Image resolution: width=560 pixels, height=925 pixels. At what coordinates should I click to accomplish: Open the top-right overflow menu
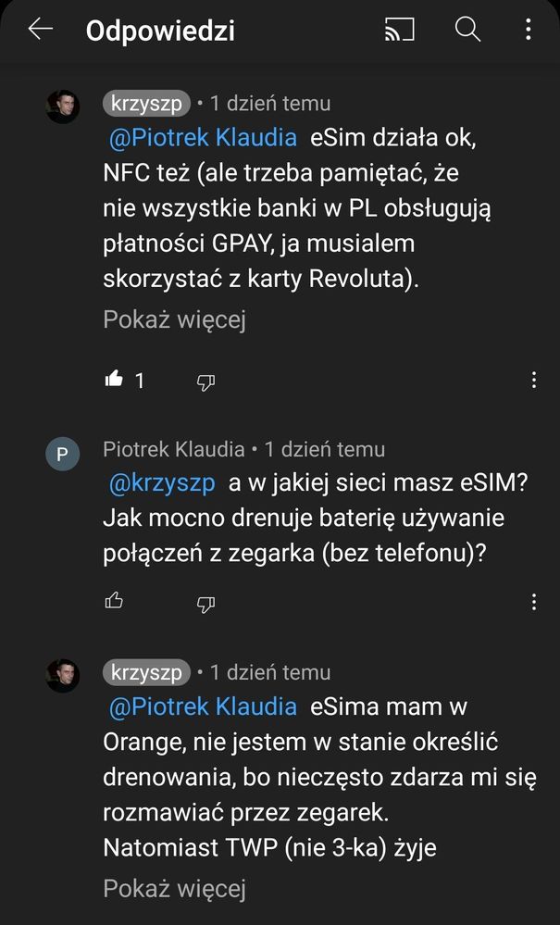[x=529, y=29]
